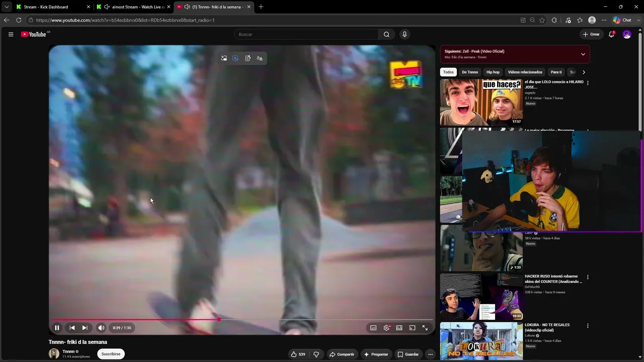Viewport: 644px width, 362px height.
Task: Reload the current page
Action: (19, 20)
